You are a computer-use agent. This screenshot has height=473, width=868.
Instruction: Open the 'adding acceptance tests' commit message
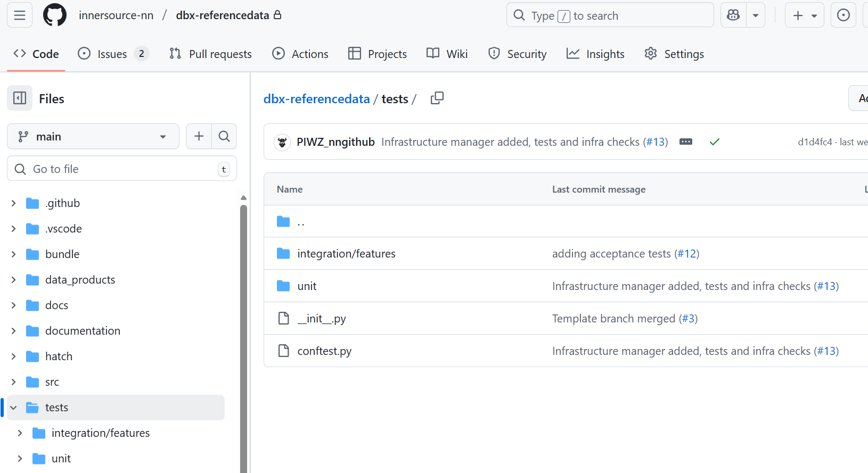click(611, 254)
